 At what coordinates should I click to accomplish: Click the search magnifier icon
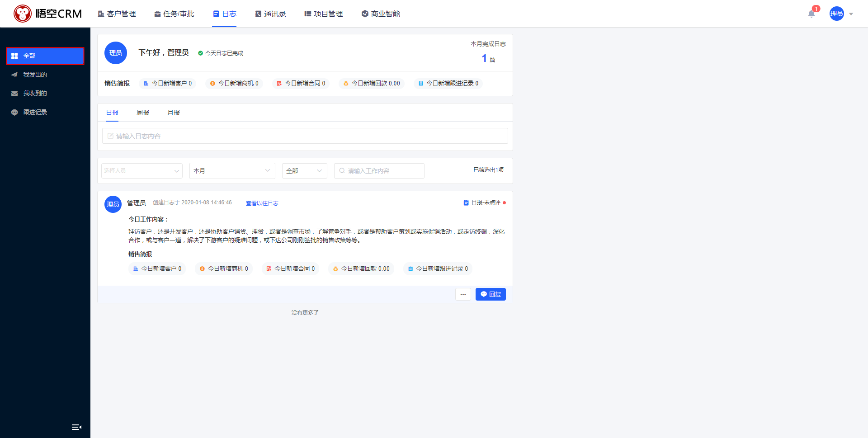[342, 171]
